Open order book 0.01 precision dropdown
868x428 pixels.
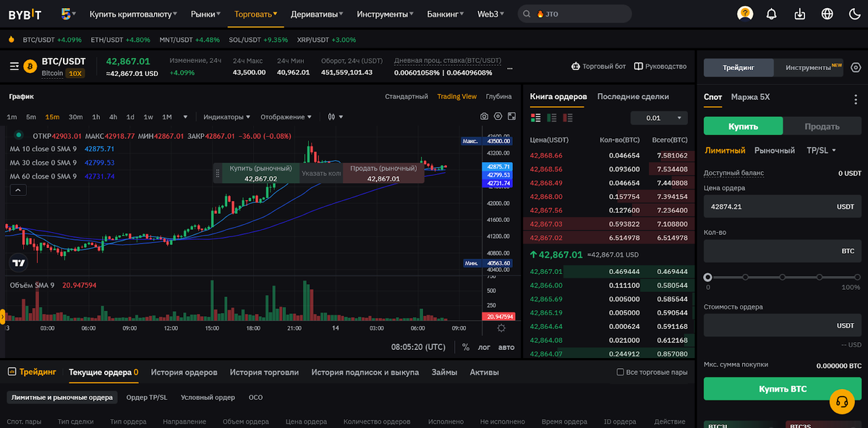pyautogui.click(x=659, y=118)
